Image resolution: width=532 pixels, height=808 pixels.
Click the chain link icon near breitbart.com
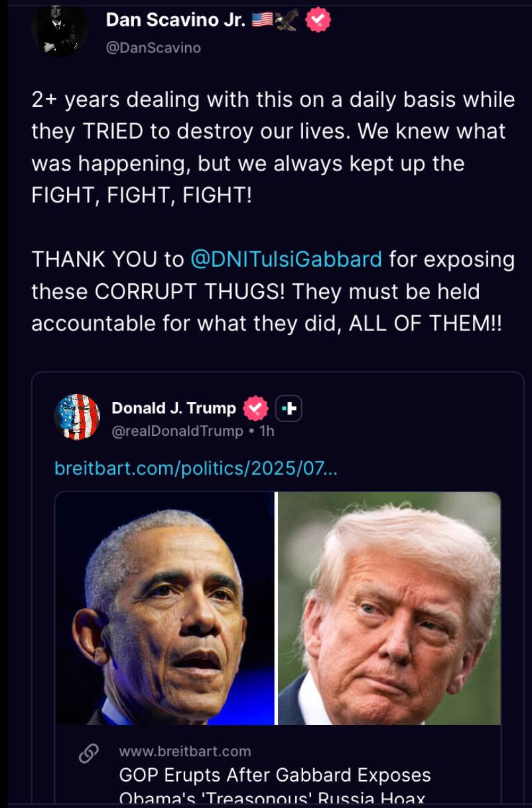coord(88,754)
